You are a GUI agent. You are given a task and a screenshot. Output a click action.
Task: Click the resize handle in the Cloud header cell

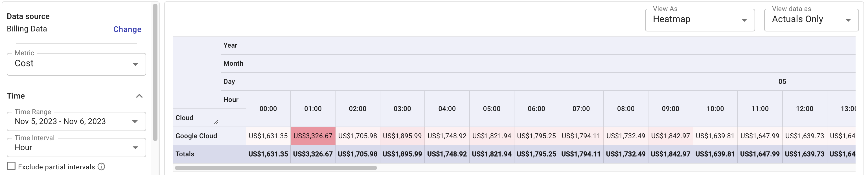click(x=216, y=122)
